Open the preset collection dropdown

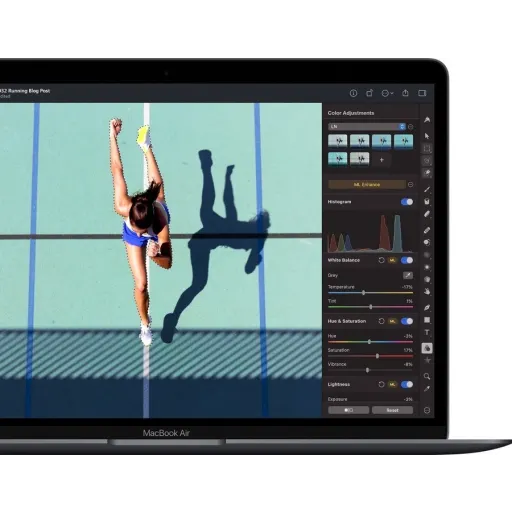(x=367, y=127)
